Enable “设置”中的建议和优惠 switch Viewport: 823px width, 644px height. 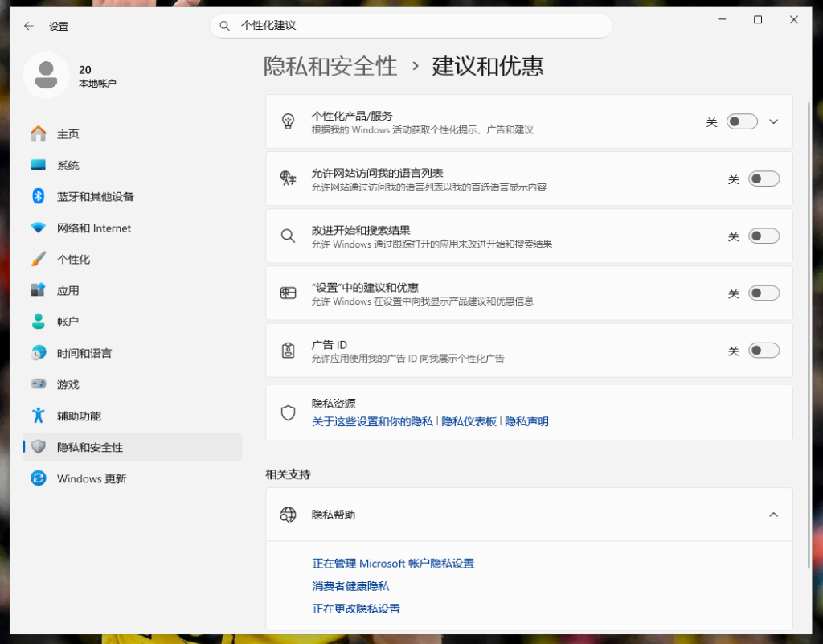764,293
